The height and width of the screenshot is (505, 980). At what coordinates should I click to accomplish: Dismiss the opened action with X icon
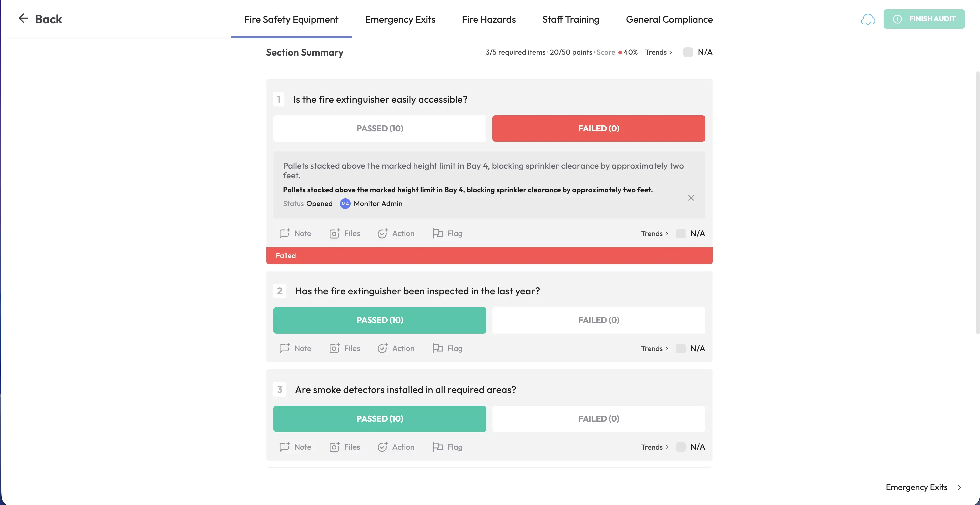pos(691,197)
